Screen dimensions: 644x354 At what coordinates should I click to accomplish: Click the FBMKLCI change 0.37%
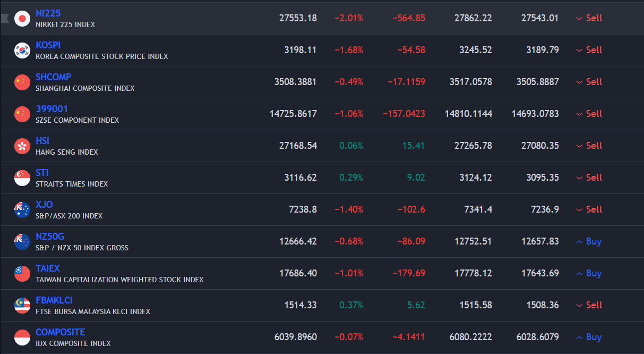pyautogui.click(x=351, y=305)
